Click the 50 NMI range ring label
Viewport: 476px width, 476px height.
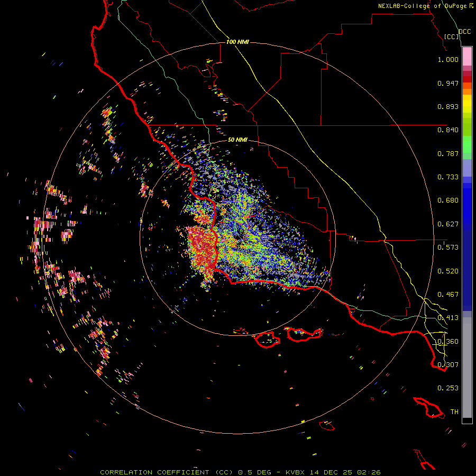click(x=237, y=140)
